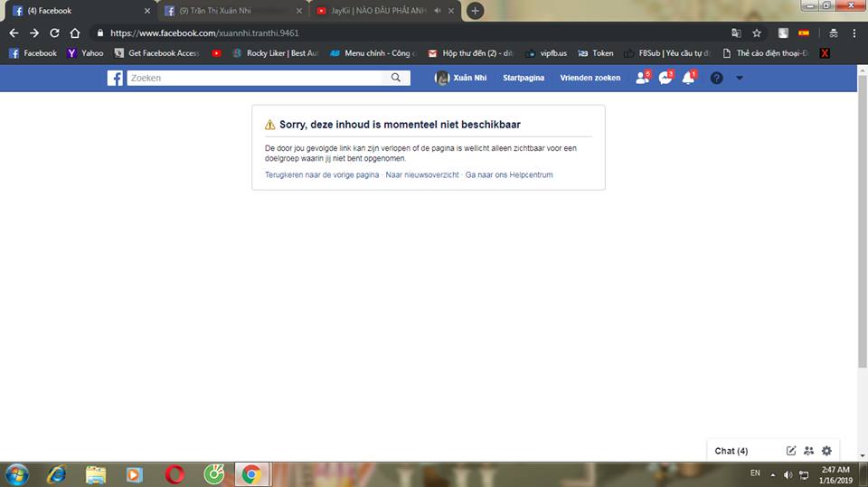Screen dimensions: 868x487
Task: Open the Facebook notifications bell
Action: [x=688, y=79]
